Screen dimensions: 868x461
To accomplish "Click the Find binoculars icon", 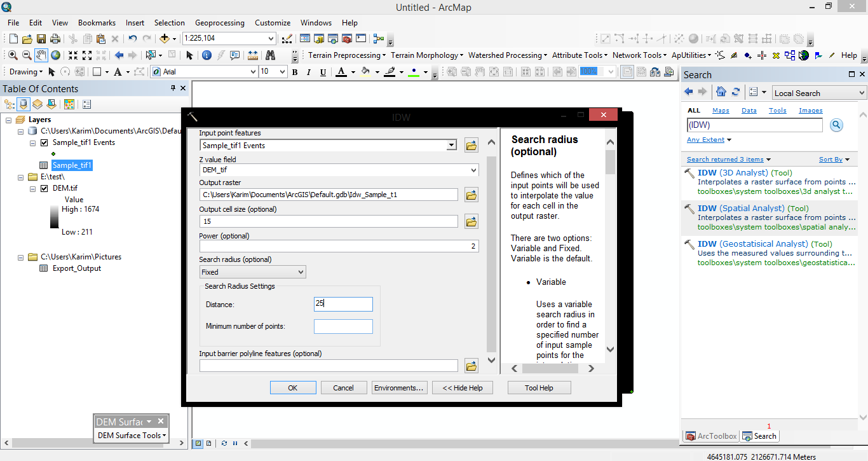I will coord(270,55).
